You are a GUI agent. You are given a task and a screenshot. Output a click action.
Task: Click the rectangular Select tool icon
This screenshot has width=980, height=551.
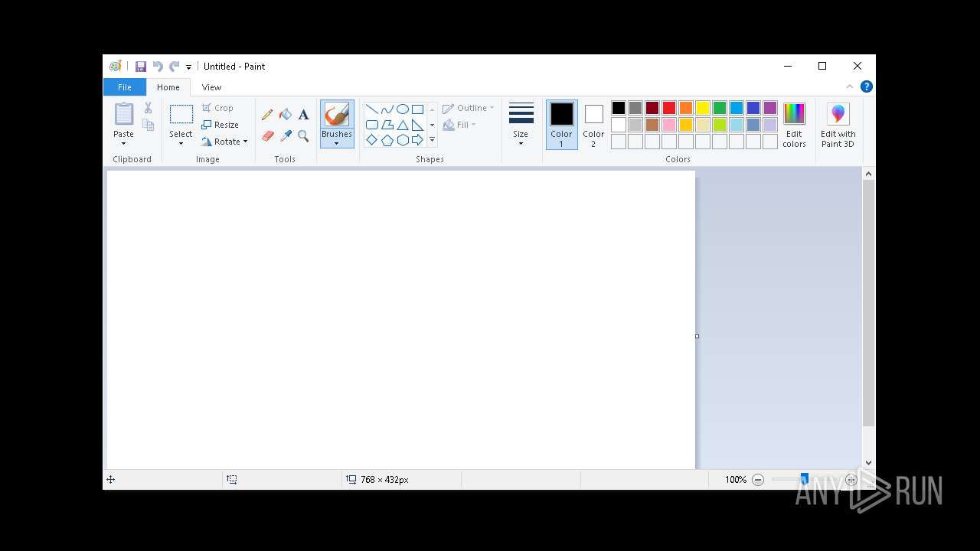pyautogui.click(x=181, y=115)
